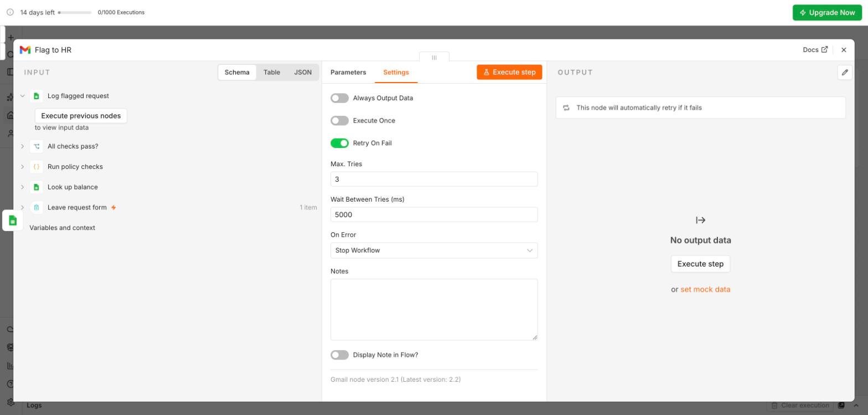Click Execute previous nodes button
868x415 pixels.
tap(81, 116)
